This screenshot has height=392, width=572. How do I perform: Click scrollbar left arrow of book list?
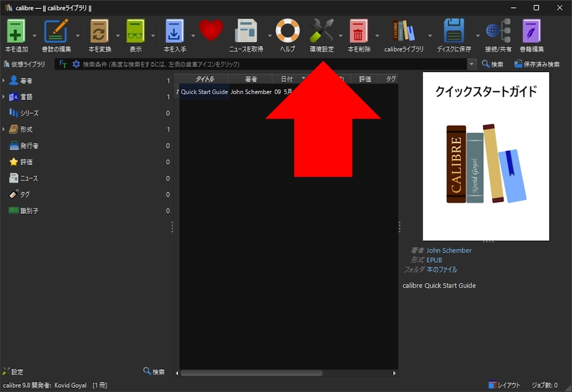[x=178, y=373]
